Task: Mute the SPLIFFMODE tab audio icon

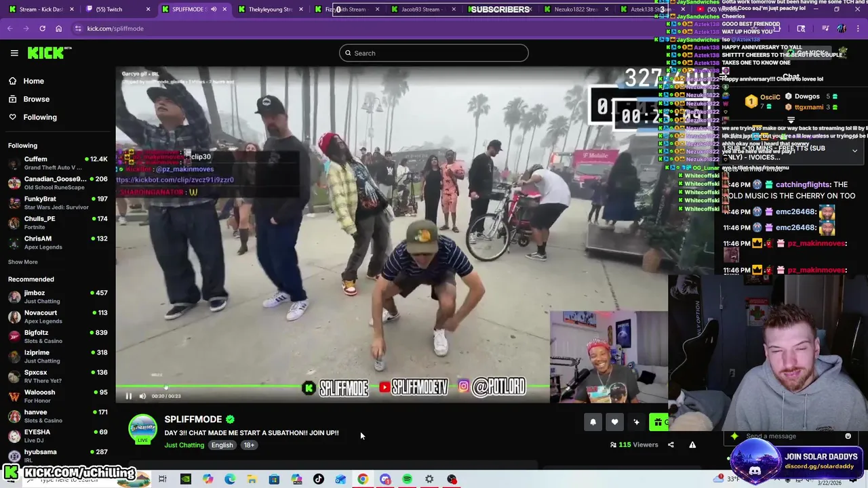Action: coord(214,9)
